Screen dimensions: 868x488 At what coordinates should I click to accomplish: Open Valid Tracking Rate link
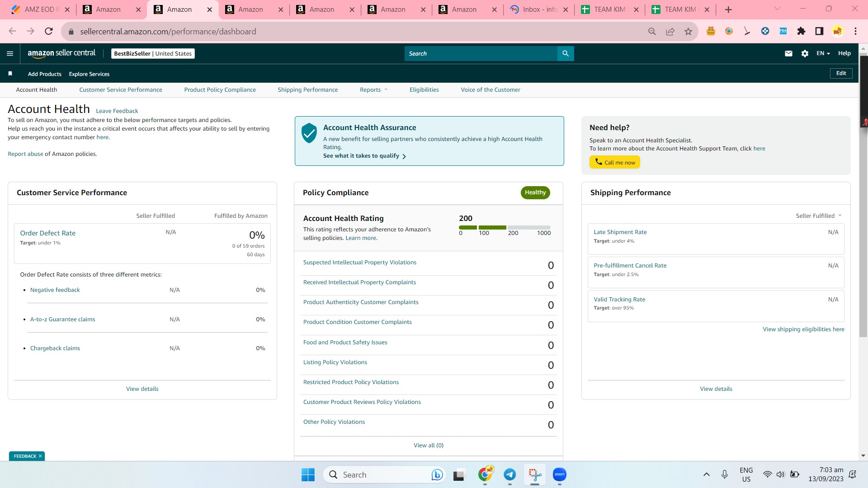click(x=619, y=299)
